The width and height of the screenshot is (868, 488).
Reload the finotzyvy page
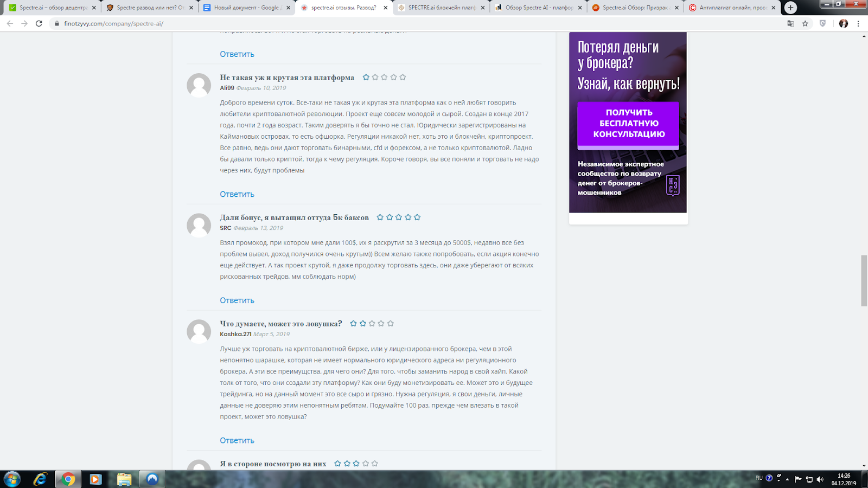[x=39, y=23]
